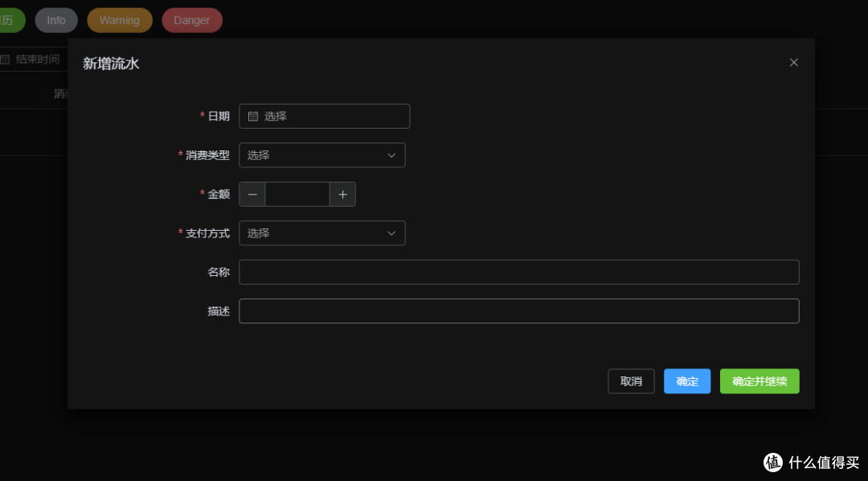Close the 新增流水 dialog with X icon
Screen dimensions: 868x481
coord(794,63)
